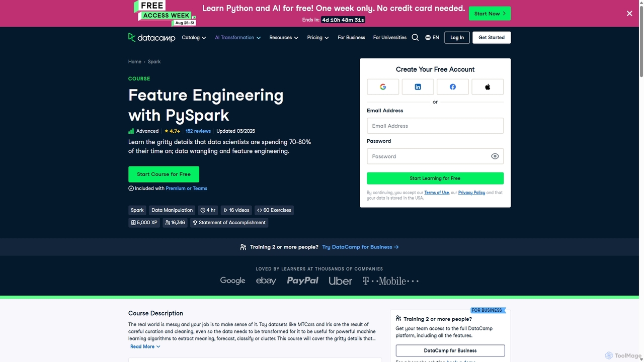Viewport: 644px width, 362px height.
Task: Sign up with the Google icon
Action: click(383, 86)
